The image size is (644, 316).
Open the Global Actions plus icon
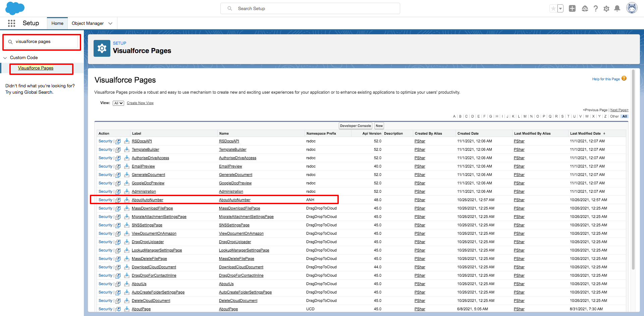(x=572, y=8)
